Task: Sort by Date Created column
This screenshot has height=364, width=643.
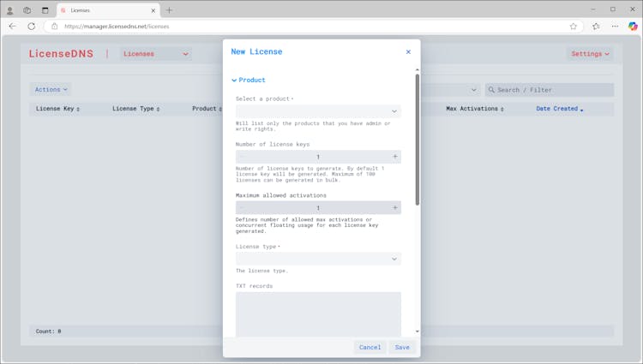Action: pos(559,109)
